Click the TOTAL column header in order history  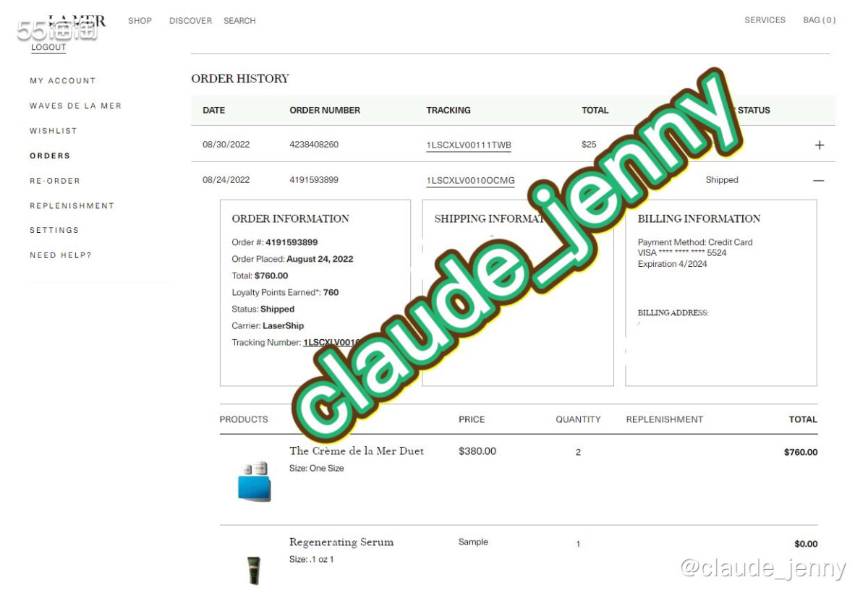click(x=595, y=111)
